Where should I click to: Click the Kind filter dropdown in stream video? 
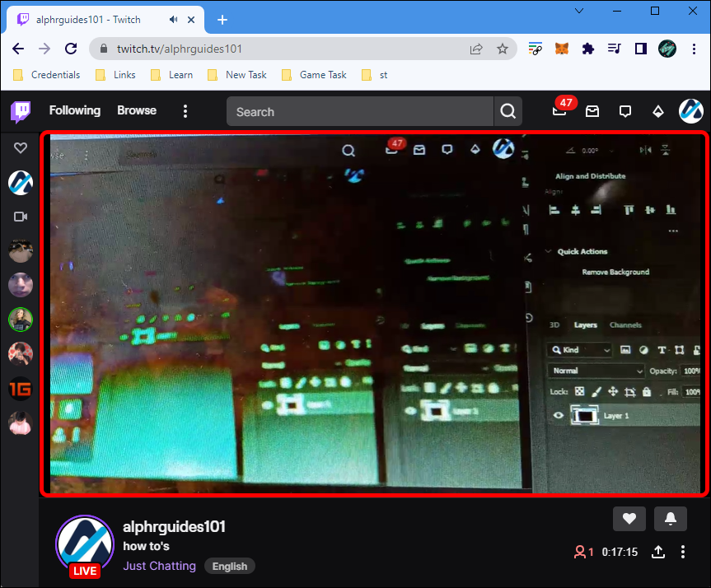click(x=580, y=349)
